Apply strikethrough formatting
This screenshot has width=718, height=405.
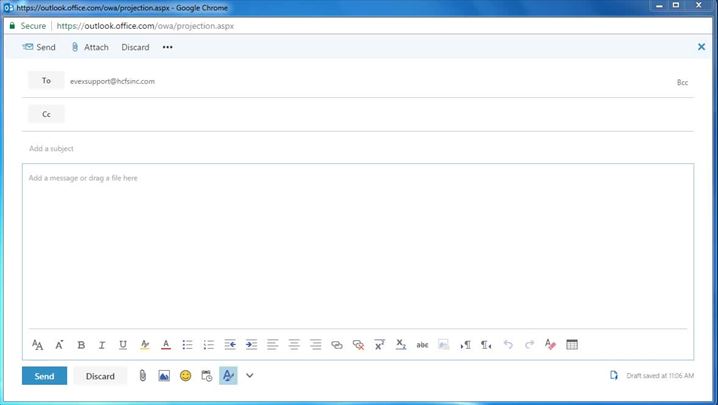[x=422, y=345]
